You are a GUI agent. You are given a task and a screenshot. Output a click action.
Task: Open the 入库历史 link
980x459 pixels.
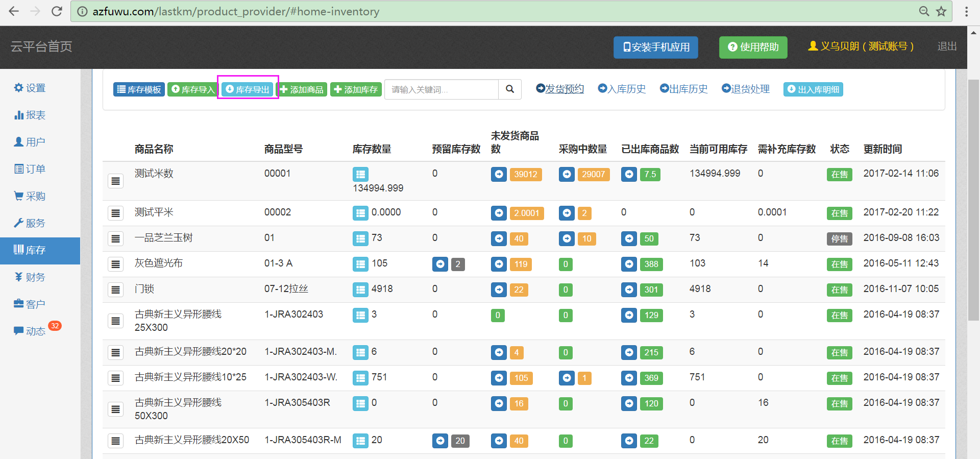click(x=622, y=89)
